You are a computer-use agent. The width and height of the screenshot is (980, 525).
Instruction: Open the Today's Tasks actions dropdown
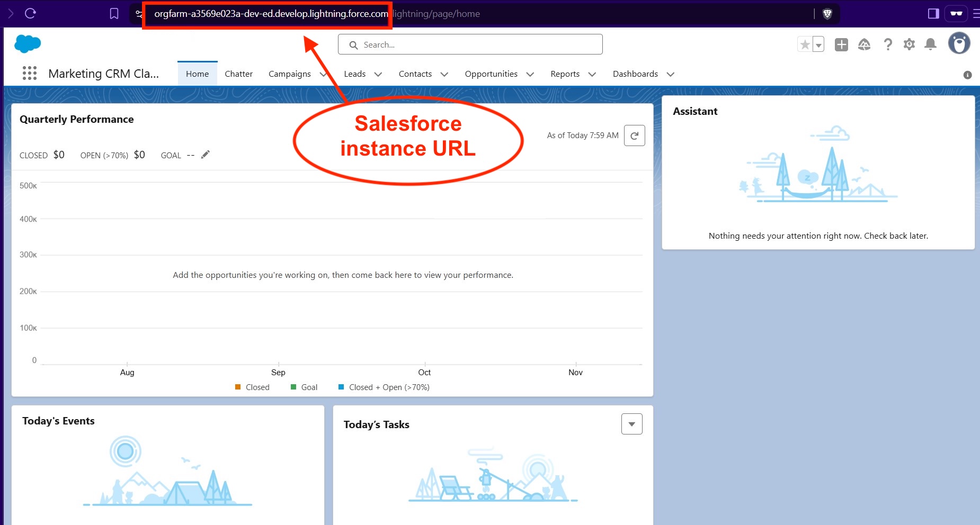[x=631, y=423]
